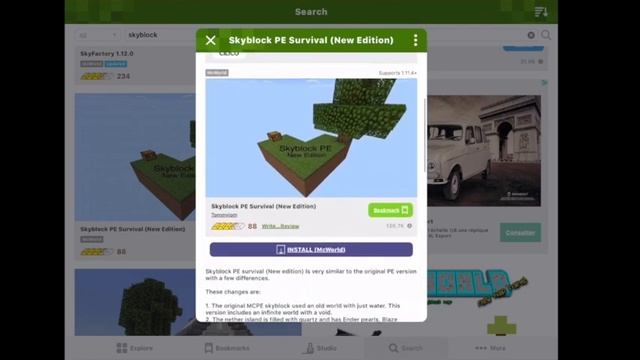The width and height of the screenshot is (640, 360).
Task: Open the category dropdown beside search field
Action: coord(98,35)
